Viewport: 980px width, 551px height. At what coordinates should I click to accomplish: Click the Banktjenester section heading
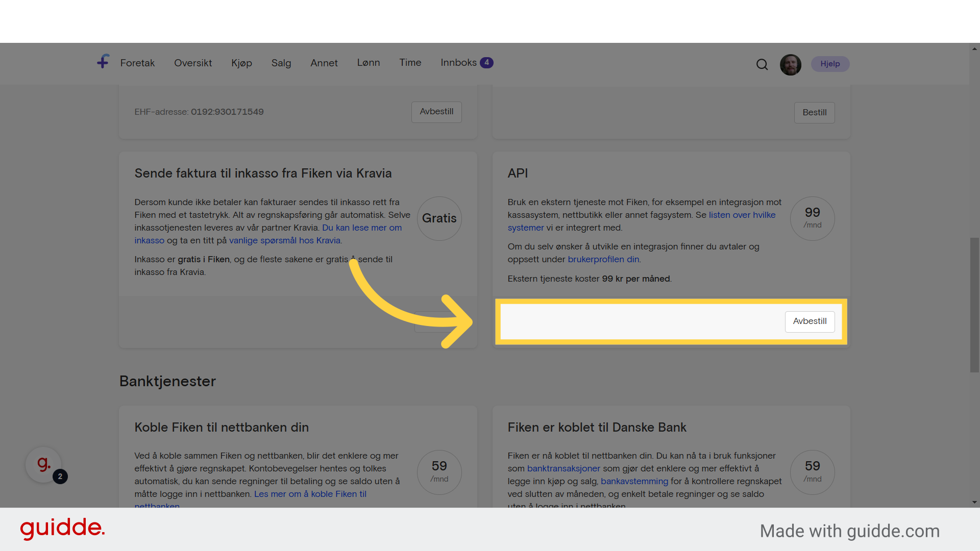(167, 382)
